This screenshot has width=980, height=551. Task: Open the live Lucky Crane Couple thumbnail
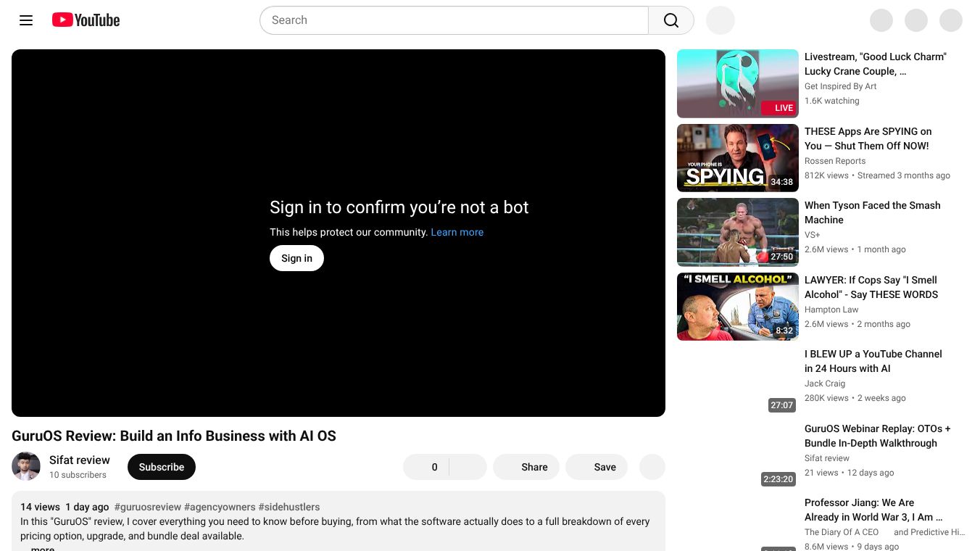[x=738, y=83]
